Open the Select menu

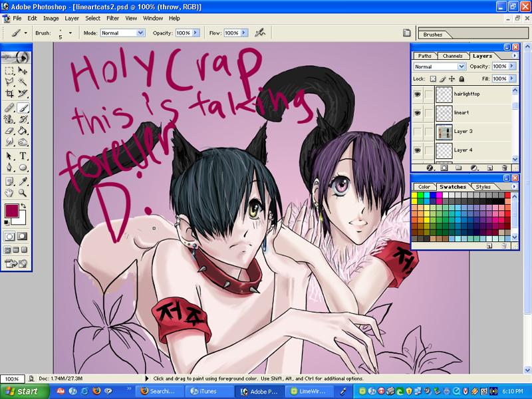pyautogui.click(x=92, y=19)
